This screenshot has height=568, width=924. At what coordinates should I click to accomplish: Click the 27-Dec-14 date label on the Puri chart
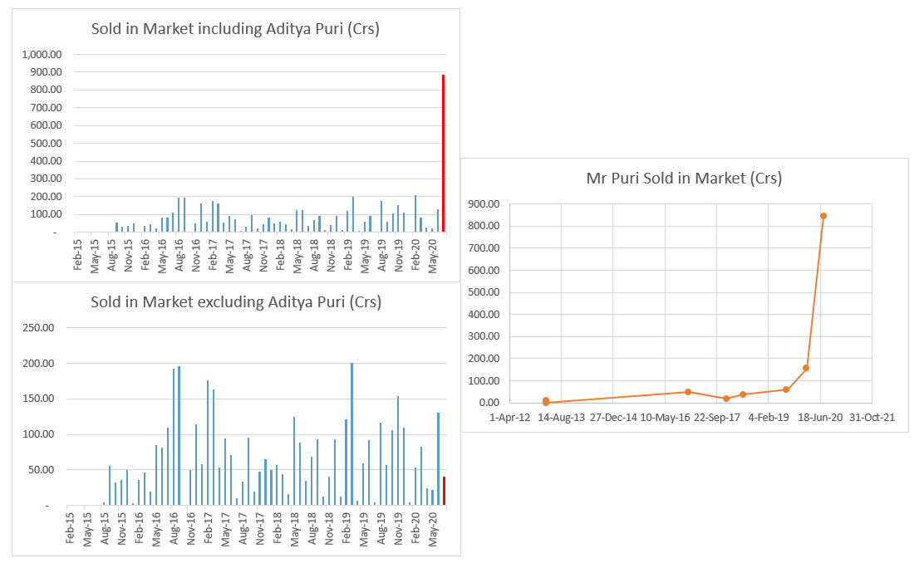[613, 417]
